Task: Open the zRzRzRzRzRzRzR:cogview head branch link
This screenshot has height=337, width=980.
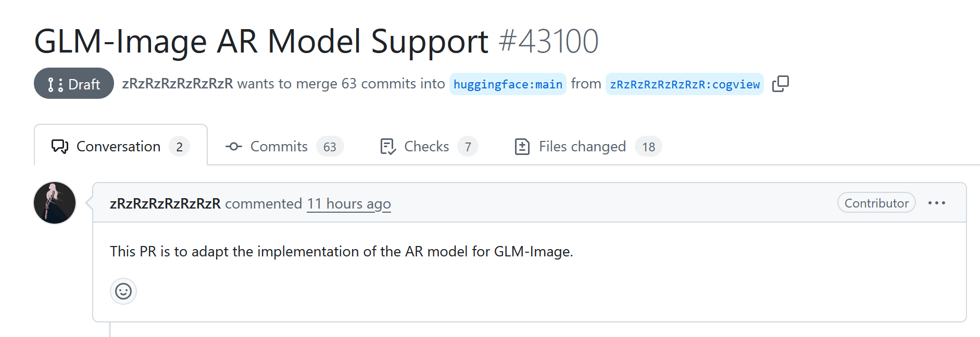Action: click(x=684, y=84)
